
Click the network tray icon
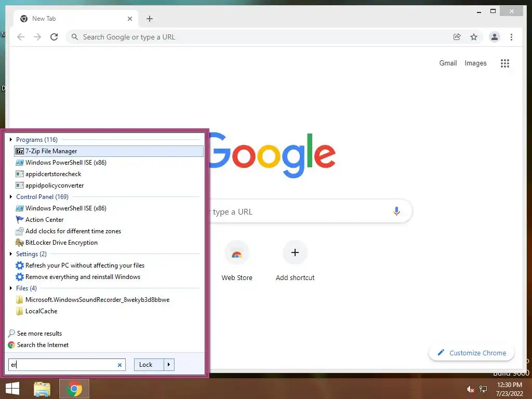point(483,389)
